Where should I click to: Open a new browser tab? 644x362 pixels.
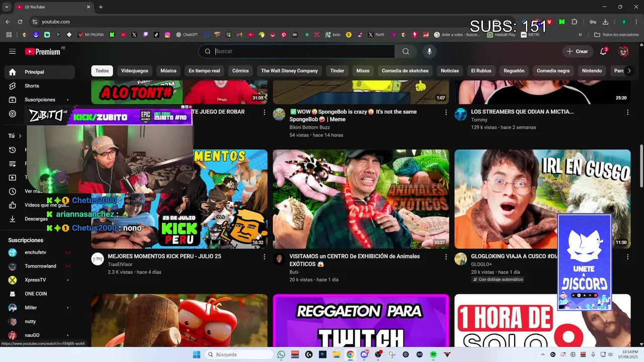101,7
